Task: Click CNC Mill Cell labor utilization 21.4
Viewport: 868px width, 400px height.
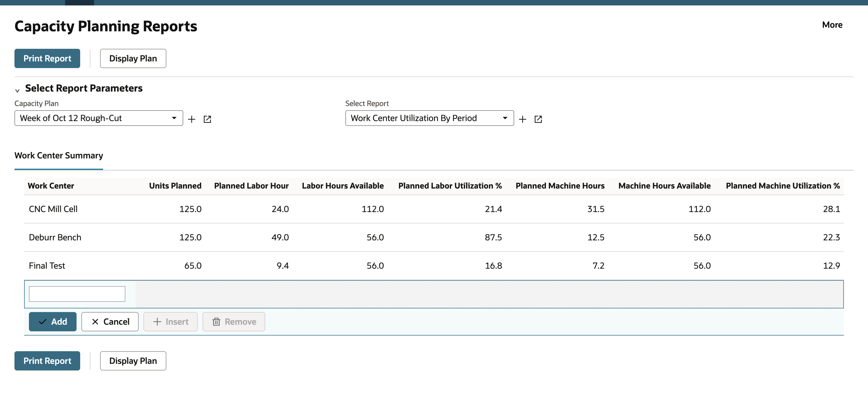Action: point(493,209)
